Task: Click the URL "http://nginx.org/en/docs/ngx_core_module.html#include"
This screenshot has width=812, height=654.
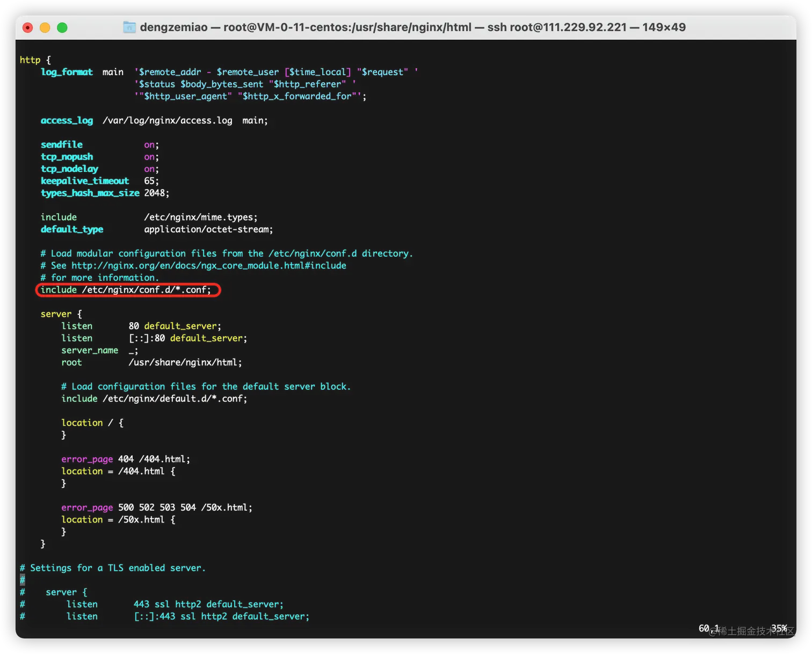Action: click(209, 265)
